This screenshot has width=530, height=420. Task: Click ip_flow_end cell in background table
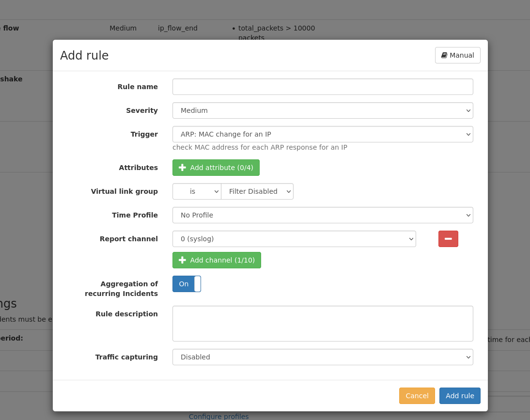(177, 28)
